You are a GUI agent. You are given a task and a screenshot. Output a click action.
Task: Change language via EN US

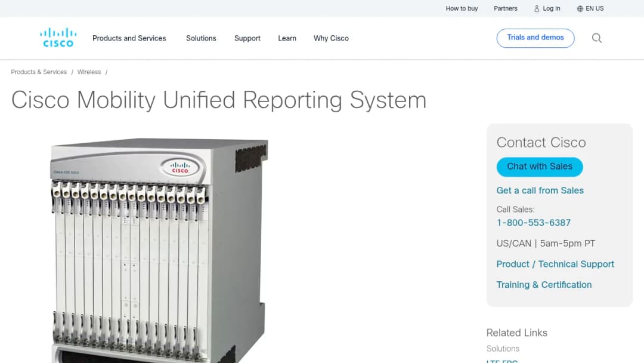[x=595, y=8]
